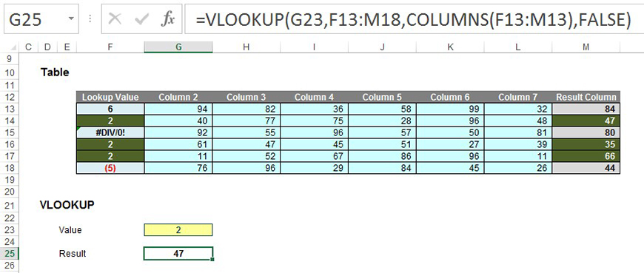The width and height of the screenshot is (644, 273).
Task: Click the 'Column 7' header cell
Action: 518,98
